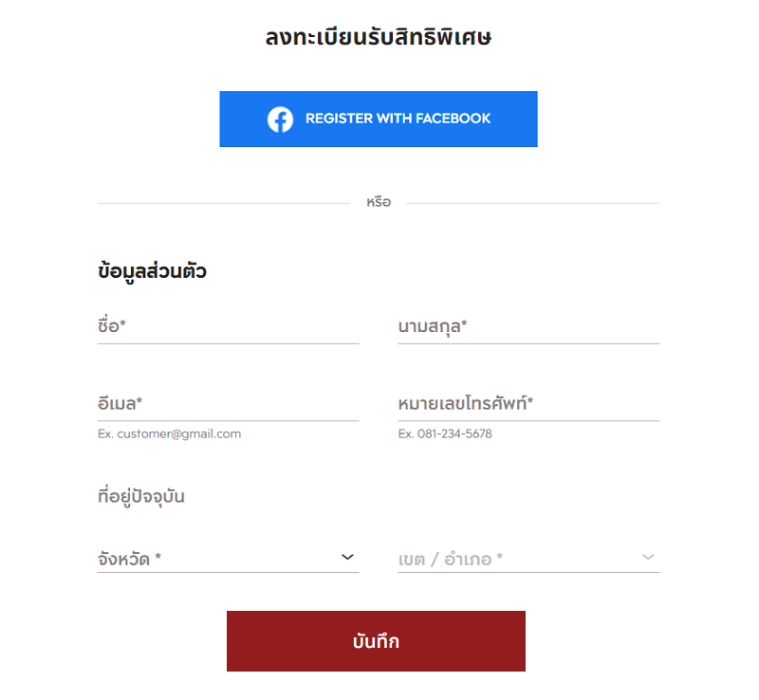This screenshot has width=759, height=700.
Task: Click the ลงทะเบียนรับสิทธิพิเศษ page heading
Action: click(x=379, y=37)
